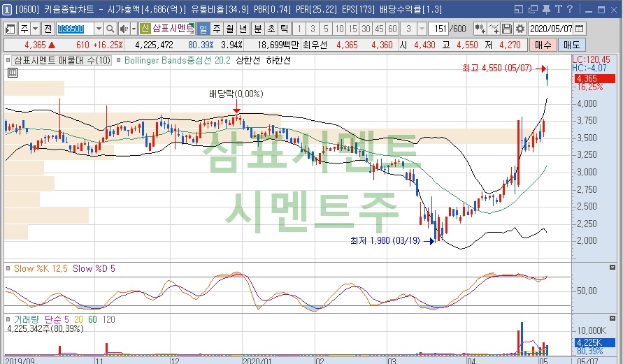Click the +16.25% change rate text

108,45
